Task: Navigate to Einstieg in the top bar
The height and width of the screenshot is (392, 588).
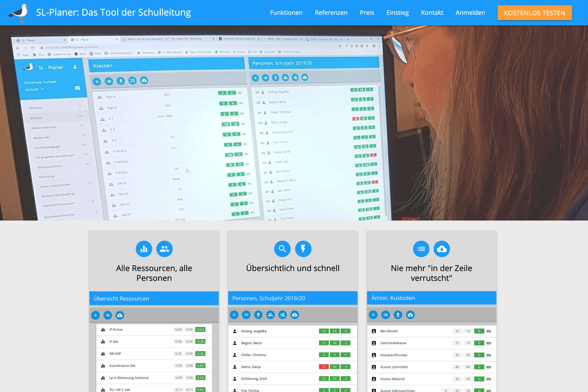Action: (397, 13)
